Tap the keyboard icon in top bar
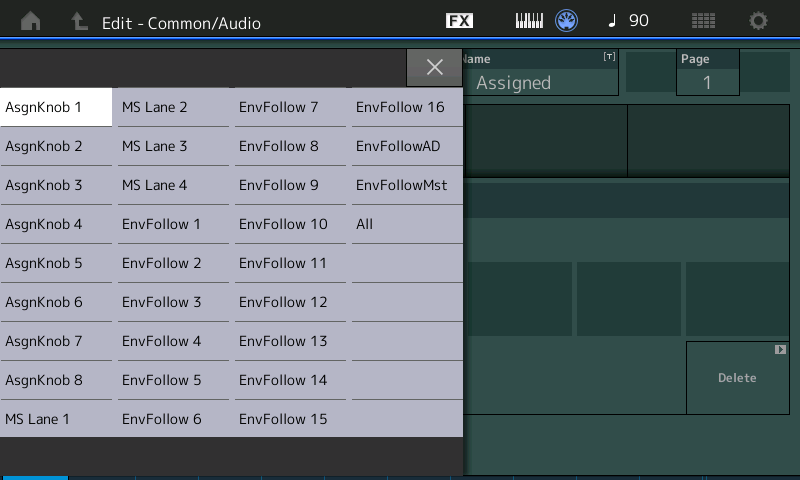This screenshot has height=480, width=800. [x=528, y=21]
